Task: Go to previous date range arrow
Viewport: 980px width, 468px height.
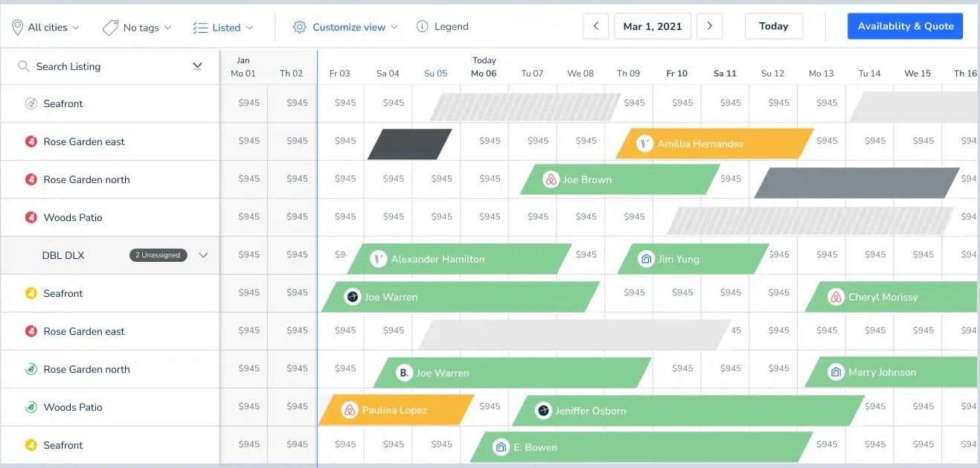Action: coord(596,26)
